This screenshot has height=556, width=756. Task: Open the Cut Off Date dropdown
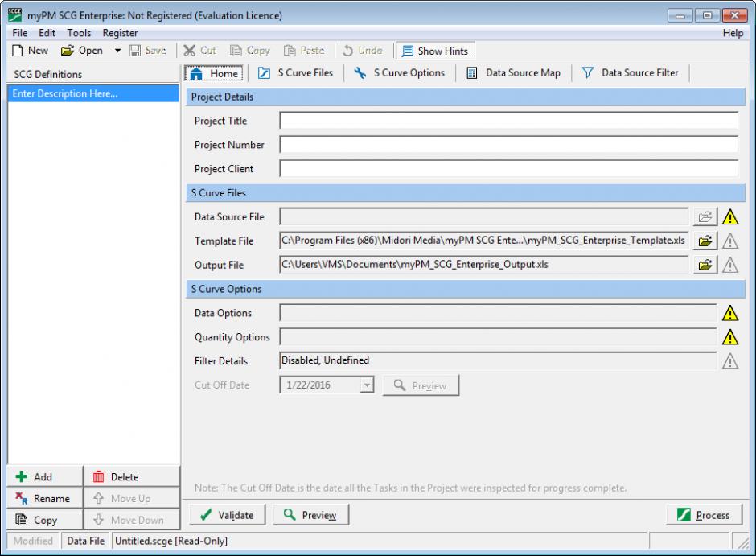(367, 385)
